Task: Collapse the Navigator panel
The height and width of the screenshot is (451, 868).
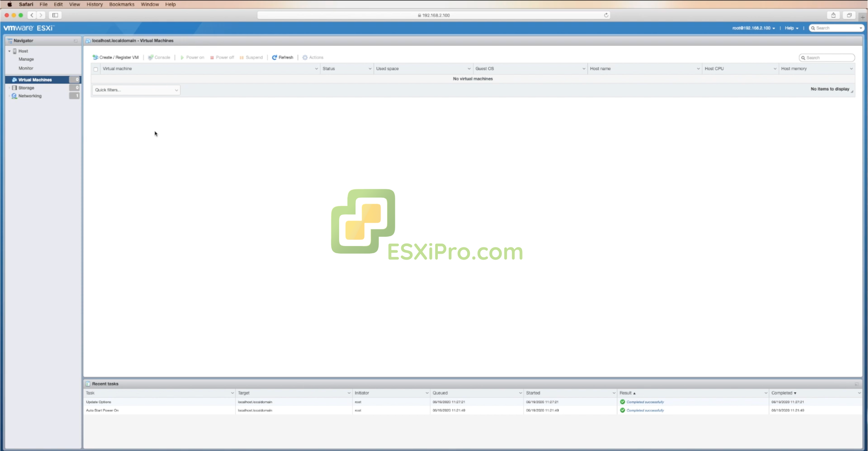Action: pos(75,41)
